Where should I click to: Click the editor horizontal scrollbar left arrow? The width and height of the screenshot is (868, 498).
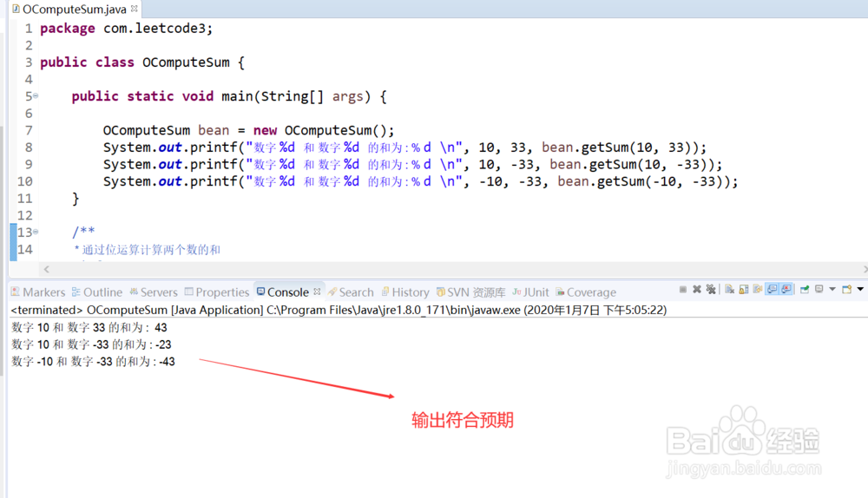click(47, 269)
